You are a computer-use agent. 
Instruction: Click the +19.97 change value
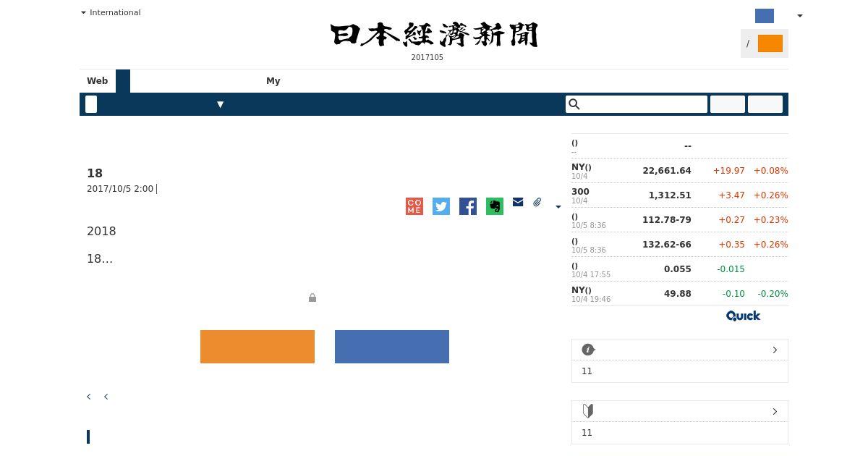point(728,171)
